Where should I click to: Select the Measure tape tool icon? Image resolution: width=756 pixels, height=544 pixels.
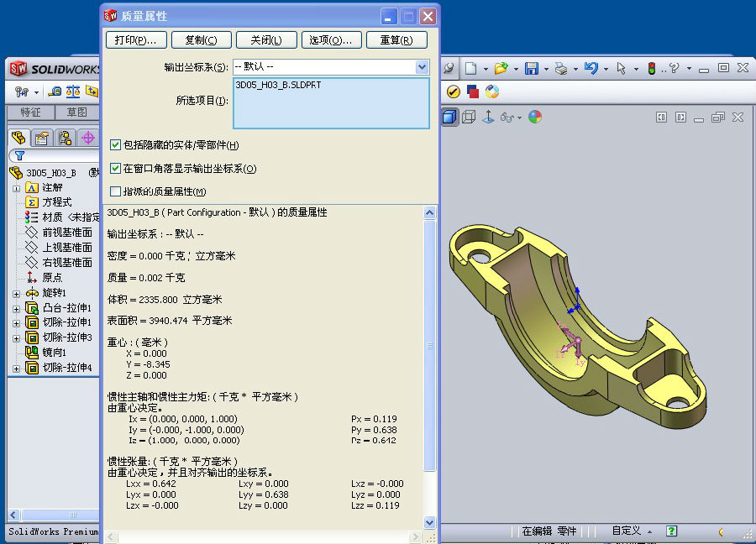[x=55, y=92]
